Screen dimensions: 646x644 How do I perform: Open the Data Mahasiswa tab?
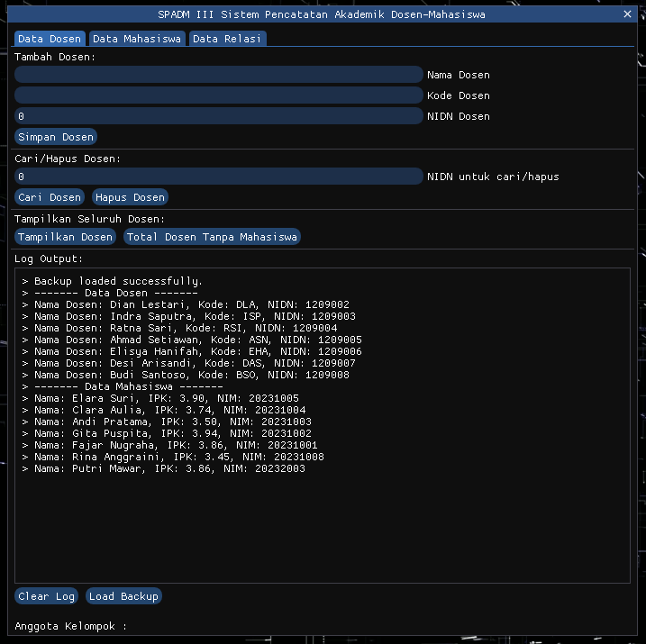(x=137, y=39)
